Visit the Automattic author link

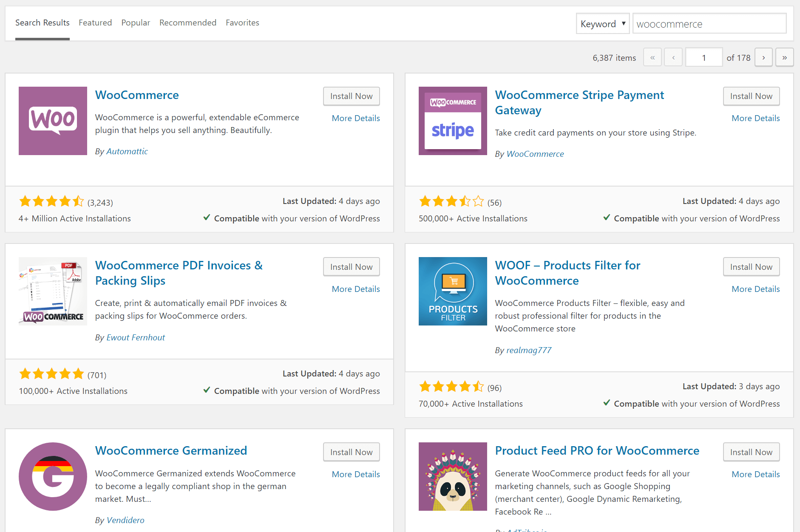[127, 151]
